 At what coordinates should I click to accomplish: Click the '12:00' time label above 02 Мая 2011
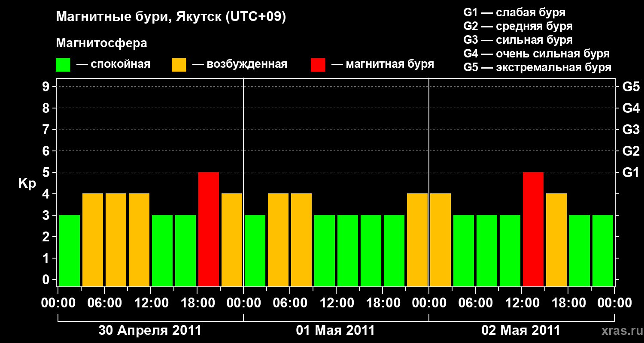522,303
